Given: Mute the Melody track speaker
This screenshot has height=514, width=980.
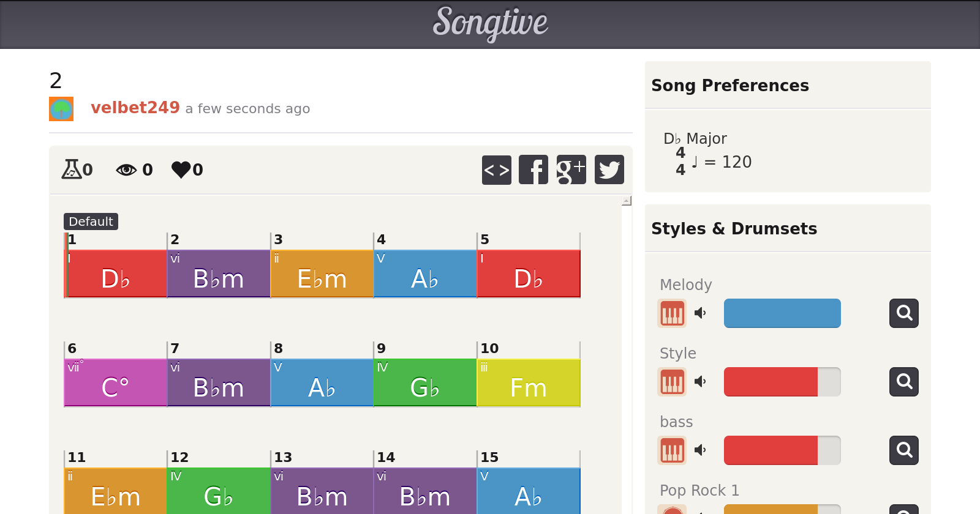Looking at the screenshot, I should click(700, 313).
